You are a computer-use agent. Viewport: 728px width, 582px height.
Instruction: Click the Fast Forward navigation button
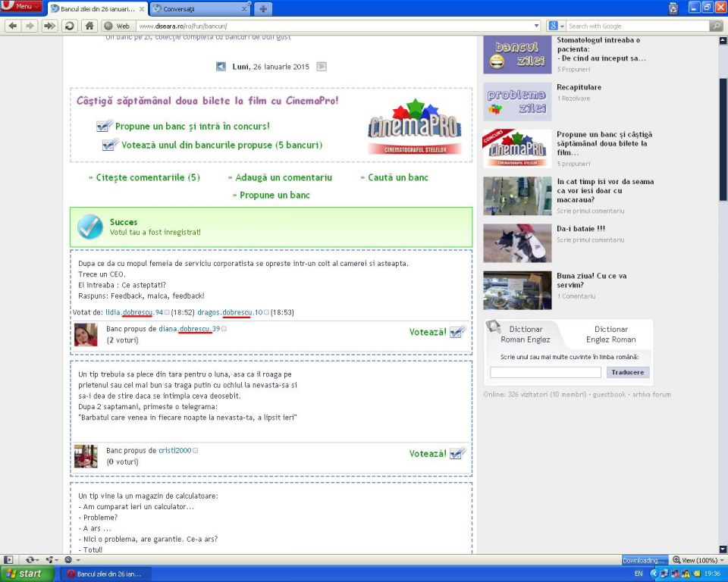(x=49, y=26)
